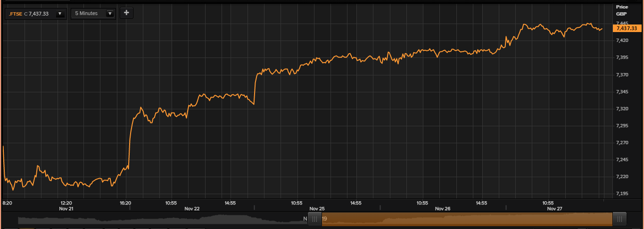Click the 12:20 time label
This screenshot has height=229, width=644.
tap(66, 203)
